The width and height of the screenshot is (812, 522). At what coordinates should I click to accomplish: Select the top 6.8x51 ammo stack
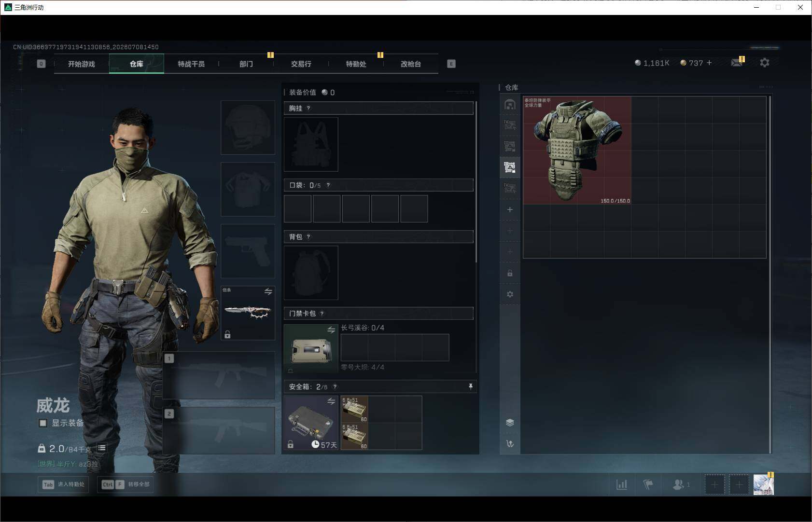pos(354,409)
